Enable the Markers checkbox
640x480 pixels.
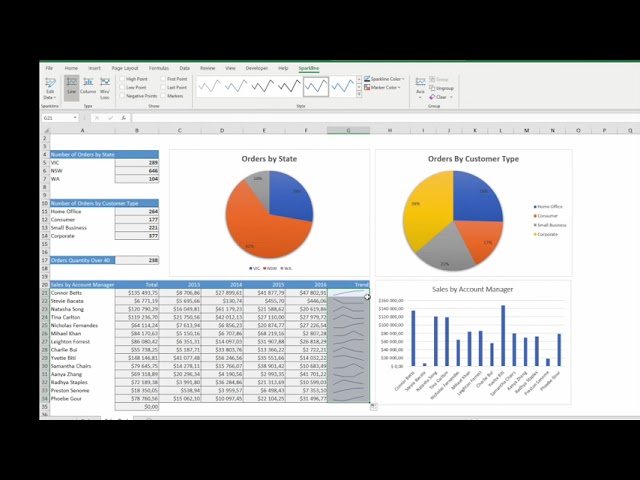[x=163, y=96]
